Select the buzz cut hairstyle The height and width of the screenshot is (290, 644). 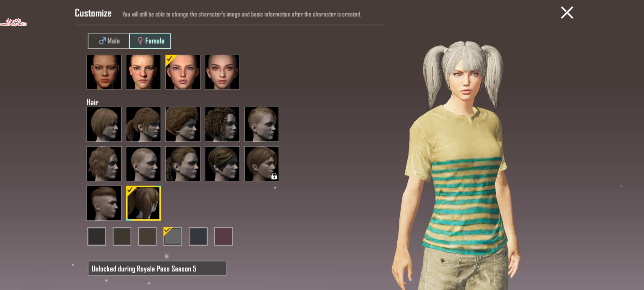coord(144,164)
